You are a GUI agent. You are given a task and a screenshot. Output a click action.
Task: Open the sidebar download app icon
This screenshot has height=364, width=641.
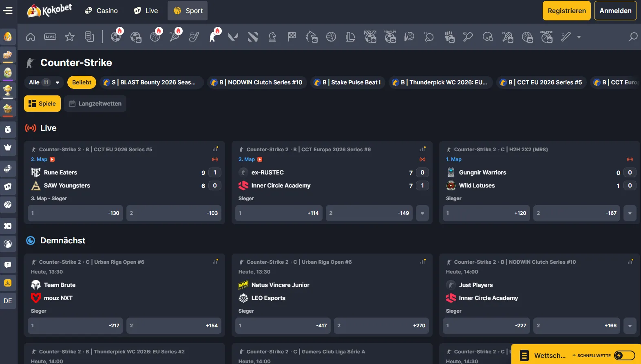pos(8,282)
